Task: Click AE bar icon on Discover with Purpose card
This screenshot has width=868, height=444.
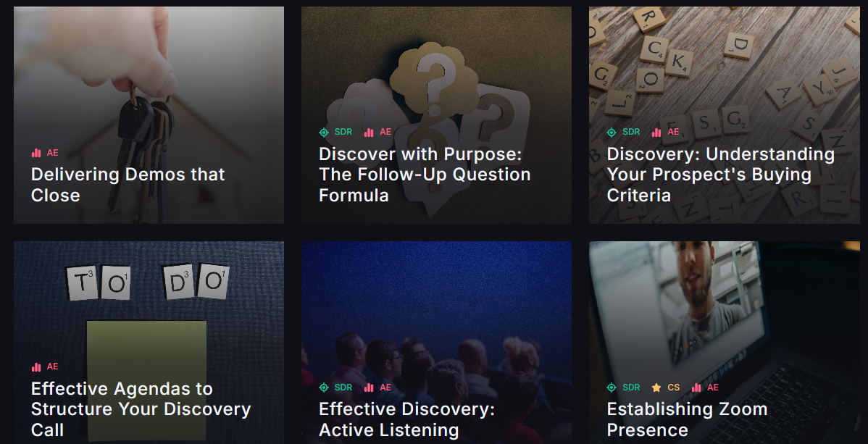Action: (x=369, y=132)
